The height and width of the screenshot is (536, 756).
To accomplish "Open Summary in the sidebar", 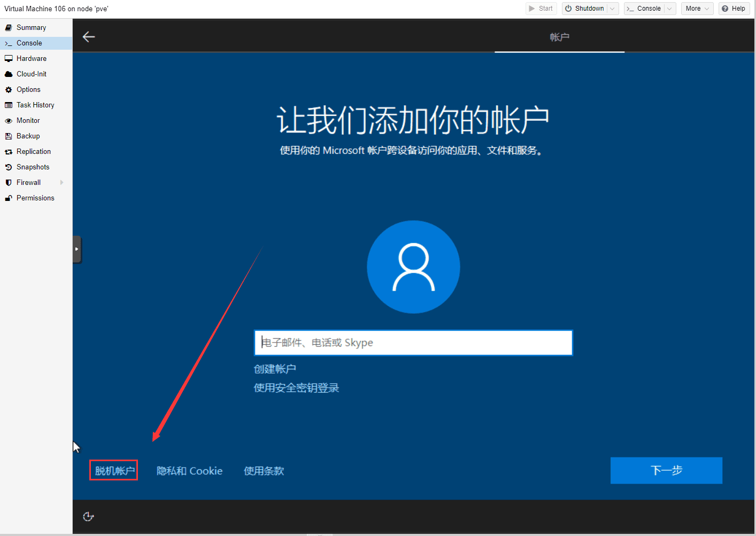I will point(31,28).
